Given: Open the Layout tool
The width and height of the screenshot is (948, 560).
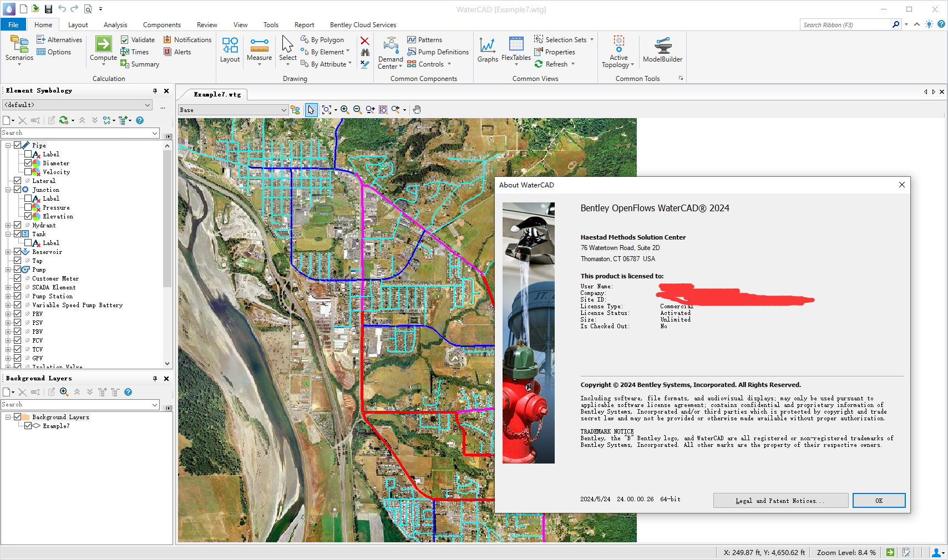Looking at the screenshot, I should point(230,50).
